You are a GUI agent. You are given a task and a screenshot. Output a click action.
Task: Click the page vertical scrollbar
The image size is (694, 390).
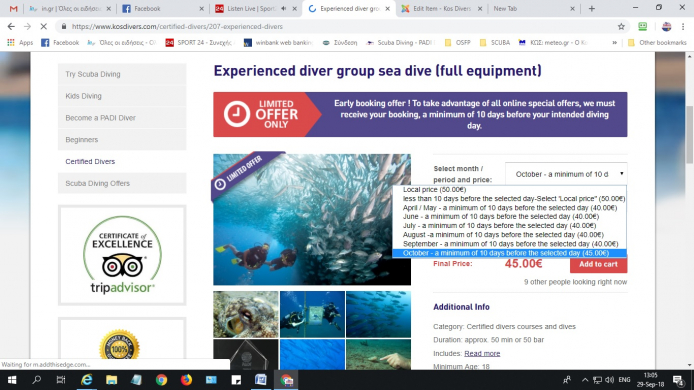tap(690, 135)
